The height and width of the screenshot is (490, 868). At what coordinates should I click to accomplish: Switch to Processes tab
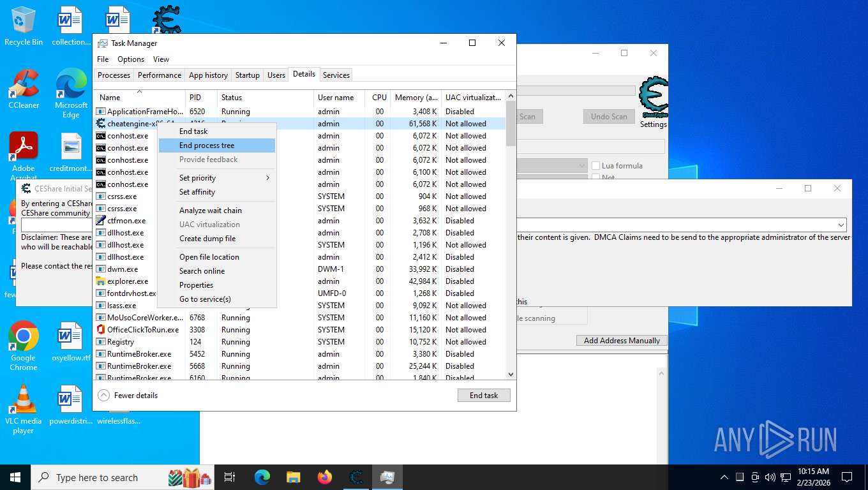[x=114, y=75]
